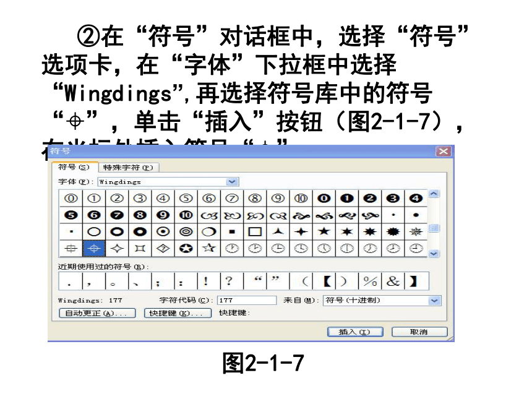Viewport: 532px width, 399px height.
Task: Select the recently used percent sign
Action: 370,281
